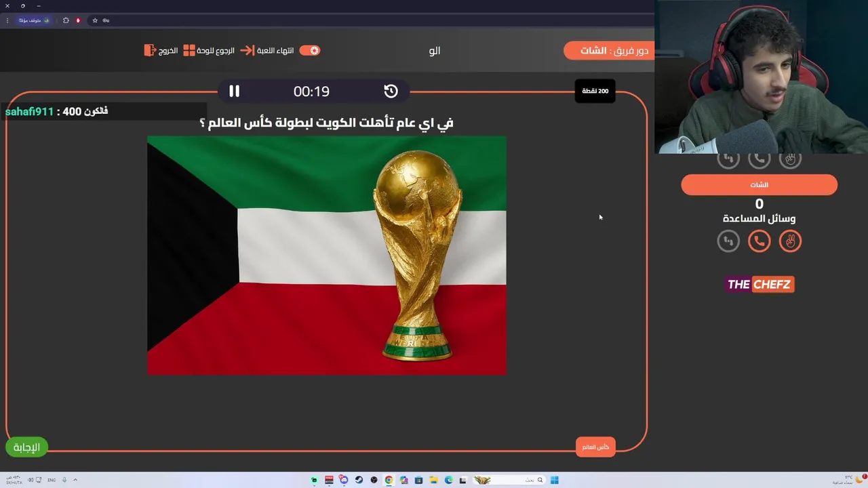Click the 00:19 timer readout
Screen dimensions: 868x488
point(311,91)
